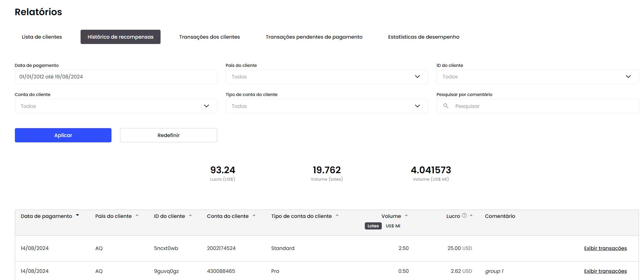Click the Redefinir button
The image size is (644, 280).
click(x=169, y=135)
